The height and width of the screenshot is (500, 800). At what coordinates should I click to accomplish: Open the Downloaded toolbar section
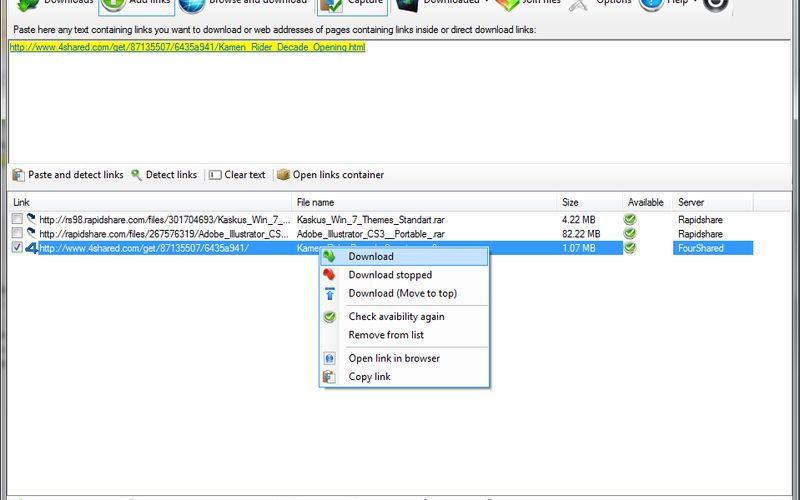click(x=443, y=4)
